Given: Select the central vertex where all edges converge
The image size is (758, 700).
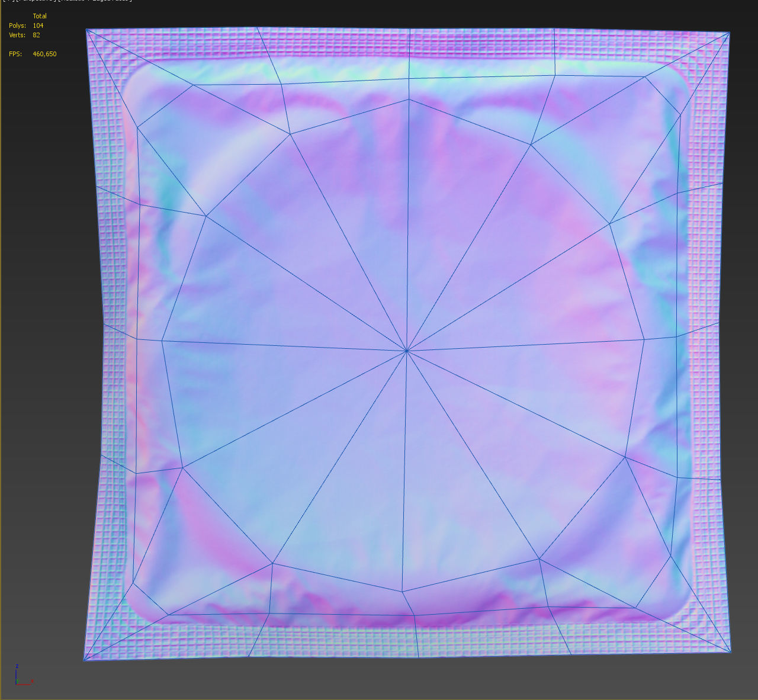Looking at the screenshot, I should (x=407, y=351).
